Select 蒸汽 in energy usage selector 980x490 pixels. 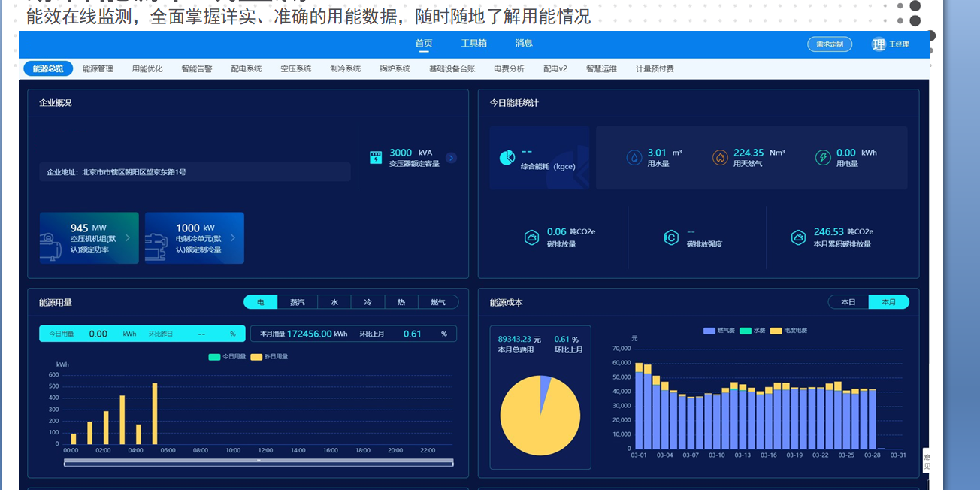coord(298,302)
